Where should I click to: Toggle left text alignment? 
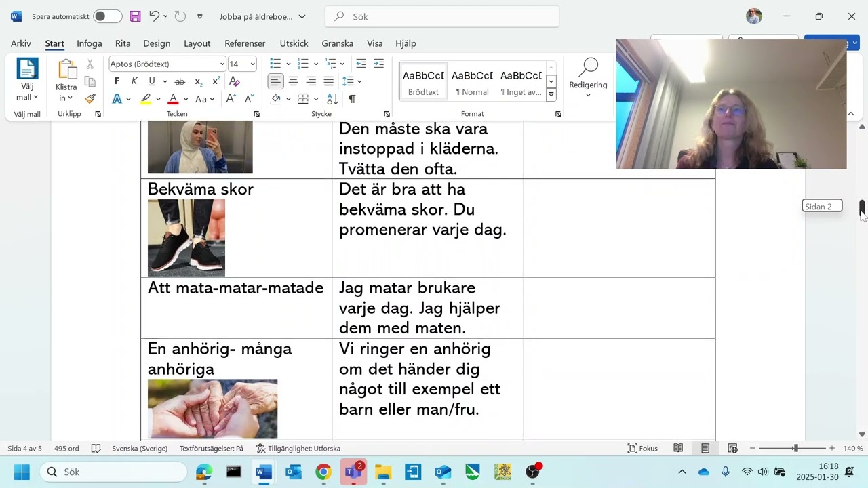[x=275, y=81]
